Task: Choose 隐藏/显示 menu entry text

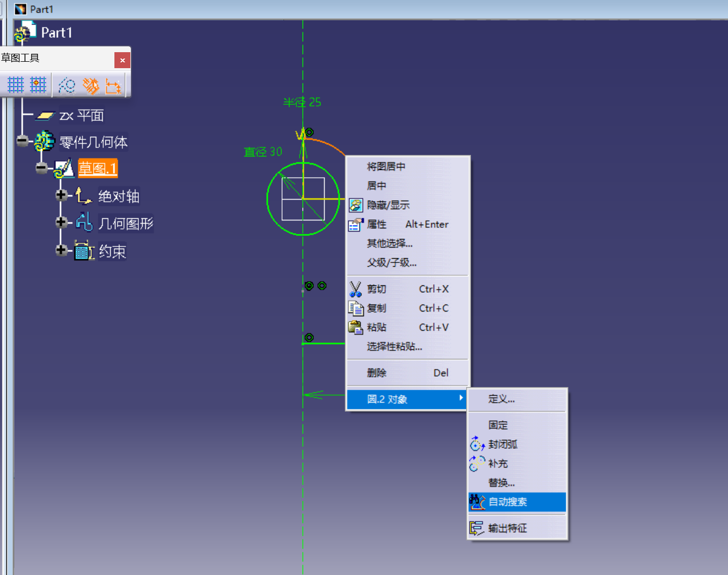Action: coord(388,205)
